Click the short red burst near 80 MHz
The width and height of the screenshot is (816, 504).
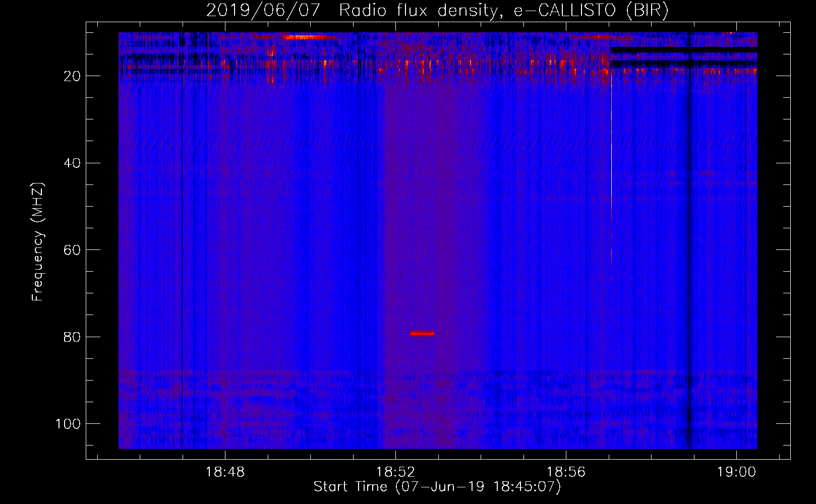422,333
